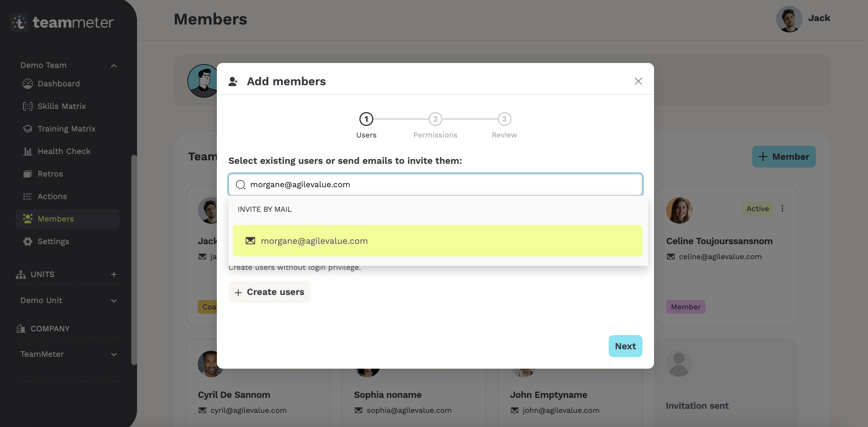Click the search magnifier icon in input

coord(241,185)
